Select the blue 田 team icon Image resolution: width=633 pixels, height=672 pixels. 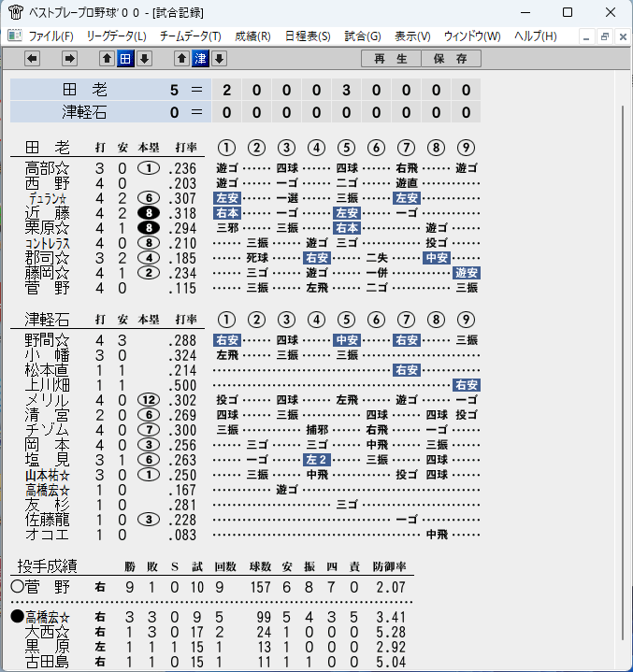tap(125, 58)
